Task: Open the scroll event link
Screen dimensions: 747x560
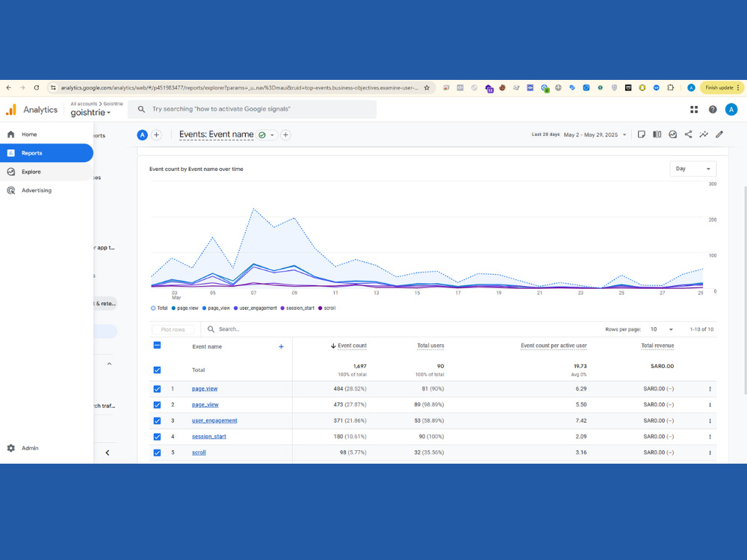Action: (199, 452)
